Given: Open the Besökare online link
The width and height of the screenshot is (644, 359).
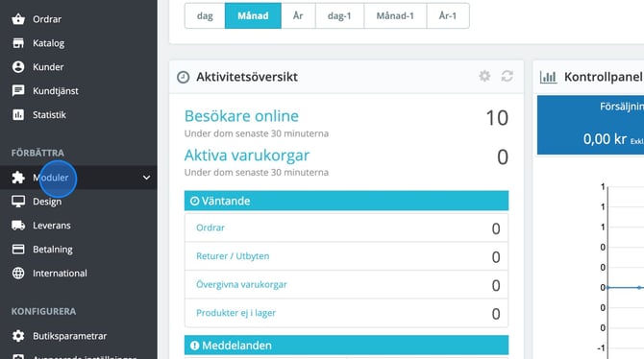Looking at the screenshot, I should pos(241,116).
